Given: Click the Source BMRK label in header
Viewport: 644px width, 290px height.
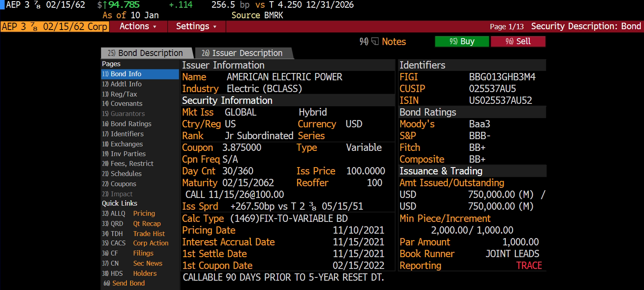Looking at the screenshot, I should pyautogui.click(x=257, y=15).
